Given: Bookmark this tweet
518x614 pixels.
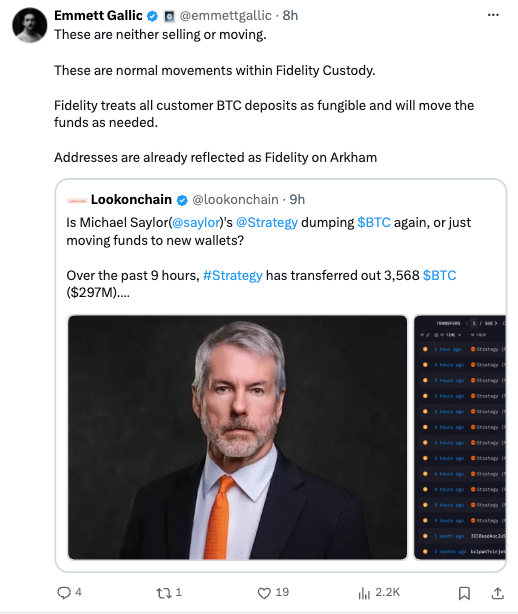Looking at the screenshot, I should click(464, 593).
